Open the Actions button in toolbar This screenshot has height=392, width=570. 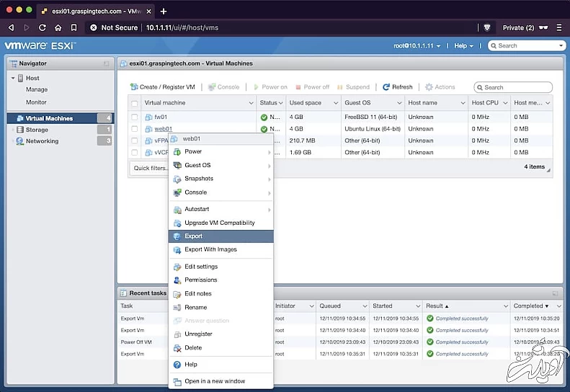440,87
